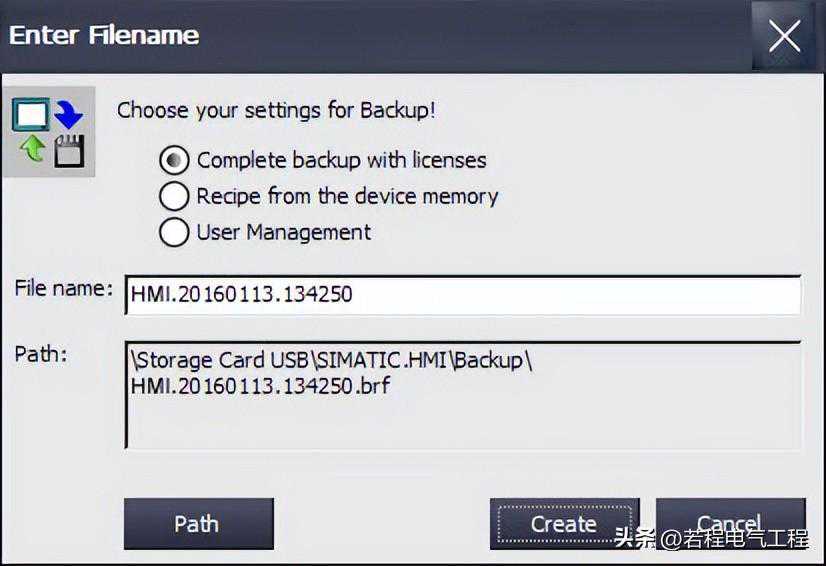Click the blue down arrow icon
826x566 pixels.
pyautogui.click(x=69, y=113)
